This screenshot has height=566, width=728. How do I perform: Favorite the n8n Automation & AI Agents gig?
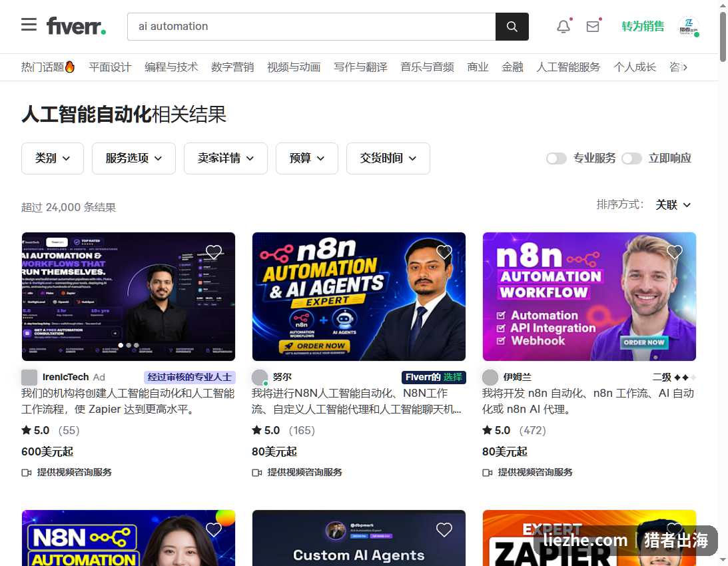click(x=444, y=252)
